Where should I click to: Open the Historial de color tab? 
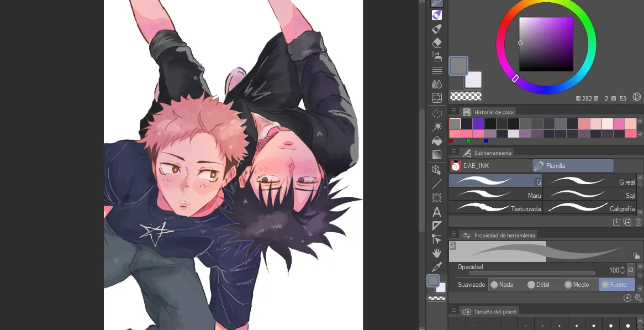[488, 112]
